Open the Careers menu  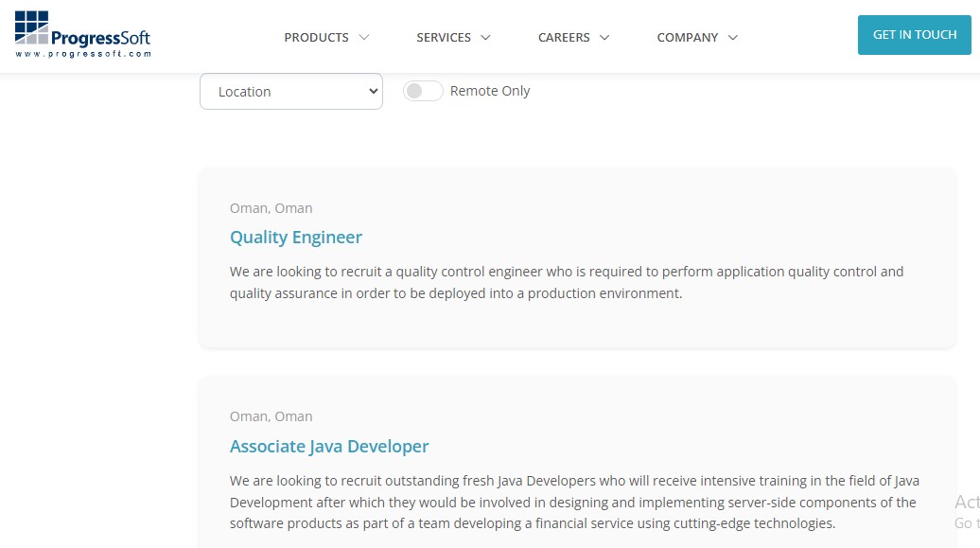(x=564, y=38)
